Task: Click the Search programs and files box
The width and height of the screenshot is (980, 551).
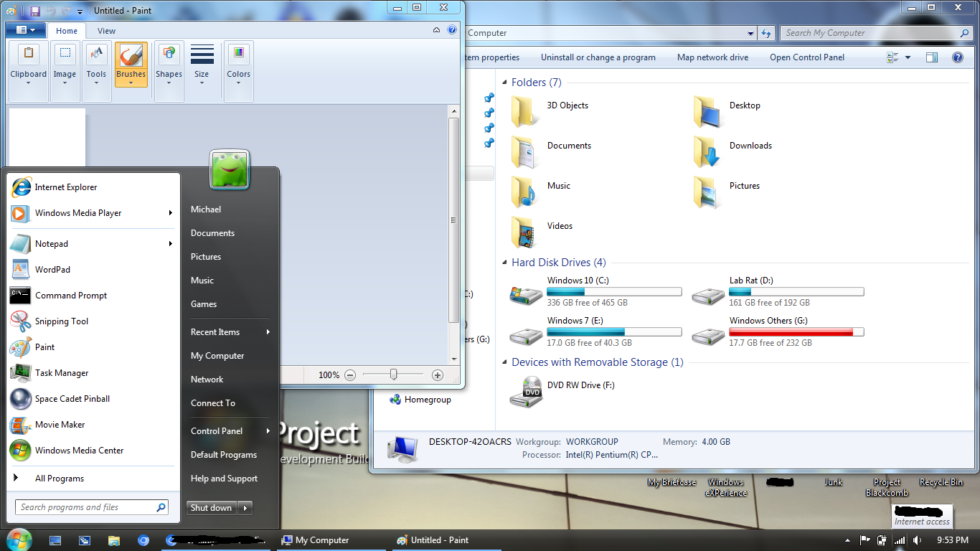Action: click(x=92, y=507)
